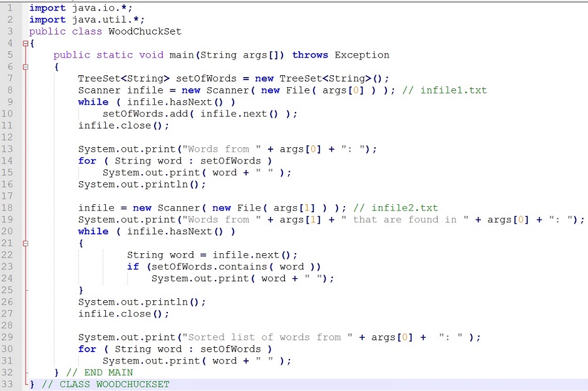Click the 'import java.io.*;' statement
Viewport: 588px width, 391px height.
pos(81,8)
